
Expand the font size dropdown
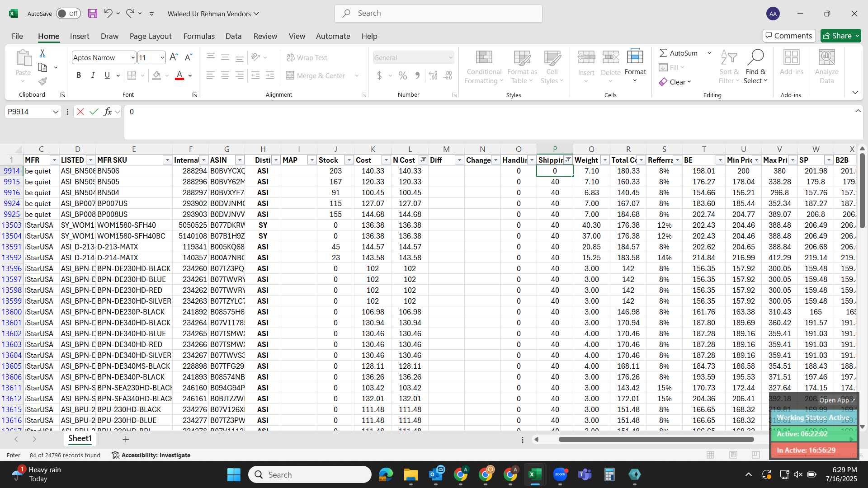click(162, 57)
